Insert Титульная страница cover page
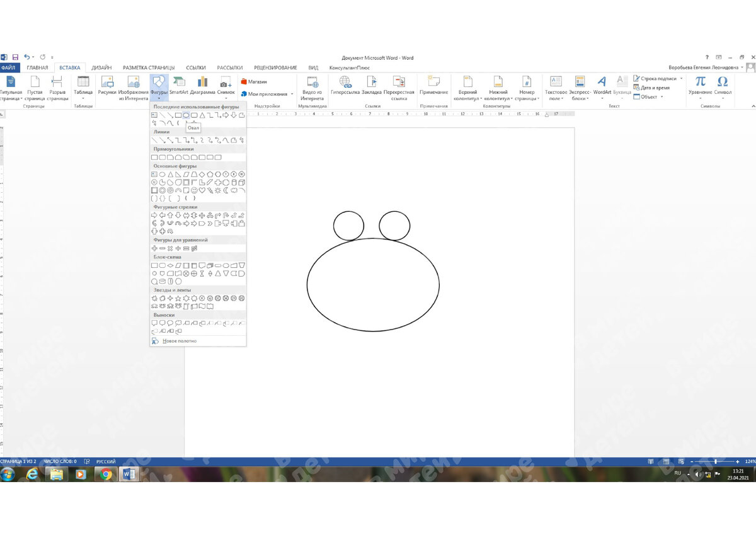 tap(11, 88)
